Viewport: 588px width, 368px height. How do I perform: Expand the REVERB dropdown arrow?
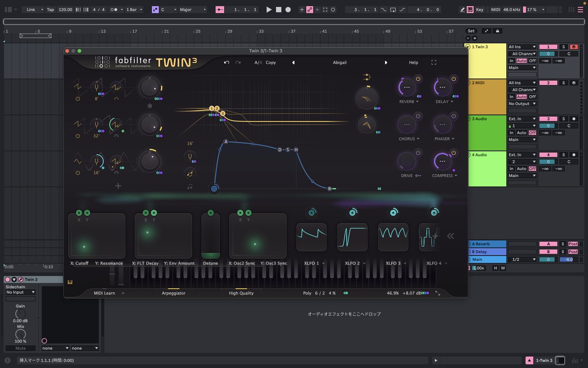[417, 102]
